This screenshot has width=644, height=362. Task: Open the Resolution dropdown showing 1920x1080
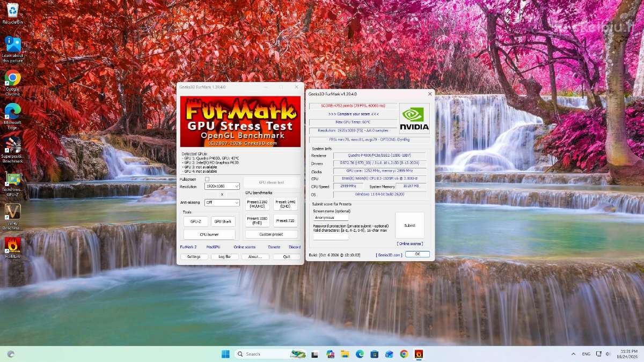pos(222,186)
